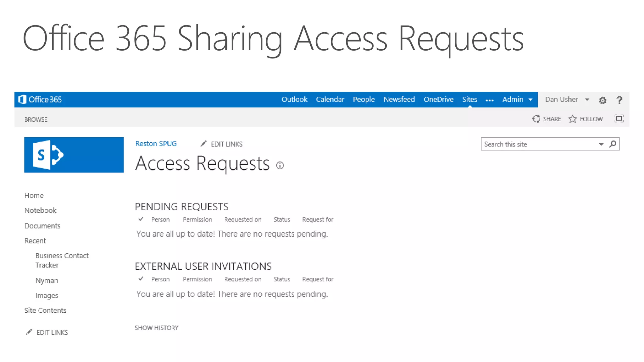Image resolution: width=644 pixels, height=362 pixels.
Task: Expand the search scope dropdown arrow
Action: (x=601, y=144)
